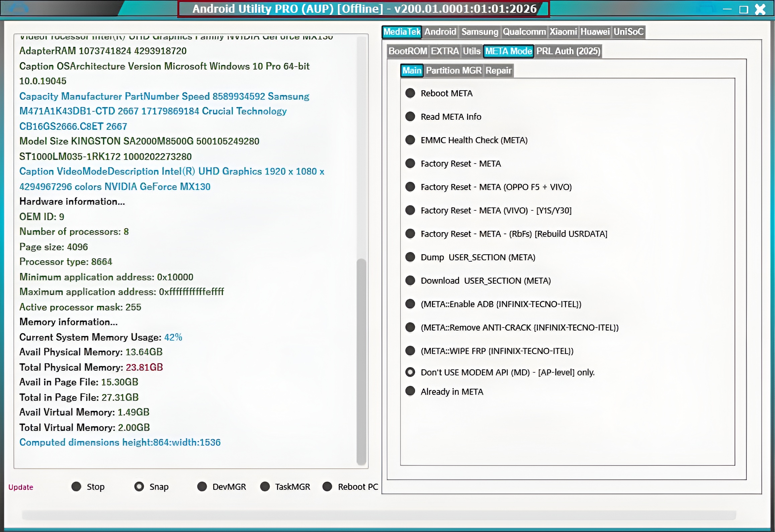Click the red Update link

coord(21,487)
